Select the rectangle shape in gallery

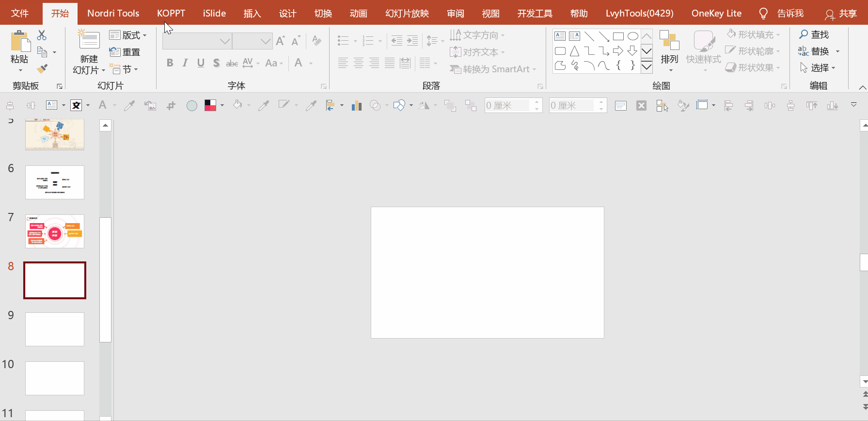click(618, 36)
